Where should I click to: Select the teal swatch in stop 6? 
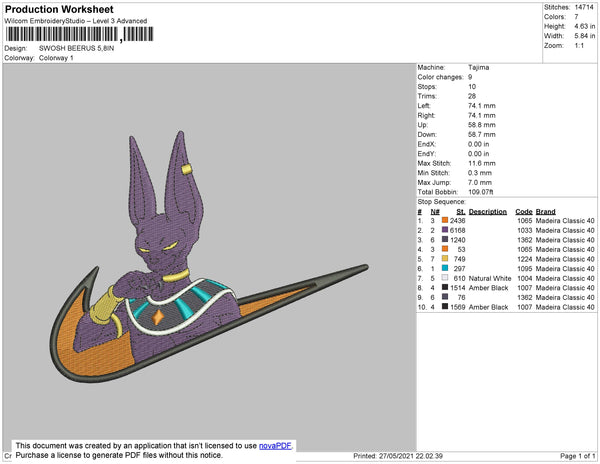(x=445, y=268)
